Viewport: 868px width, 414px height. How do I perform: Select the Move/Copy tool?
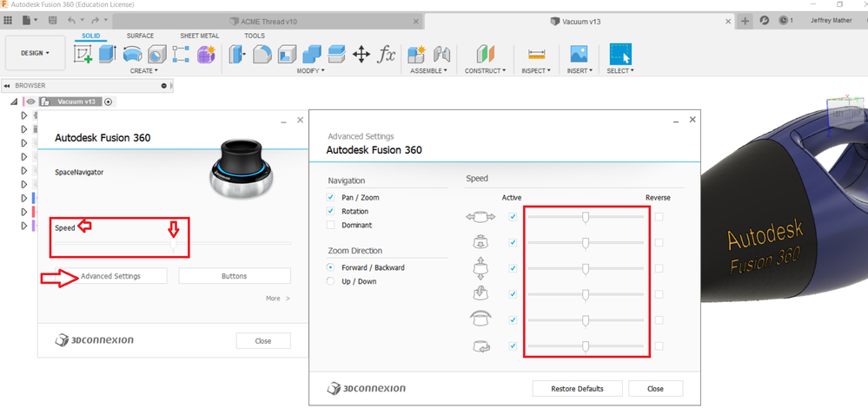tap(361, 54)
